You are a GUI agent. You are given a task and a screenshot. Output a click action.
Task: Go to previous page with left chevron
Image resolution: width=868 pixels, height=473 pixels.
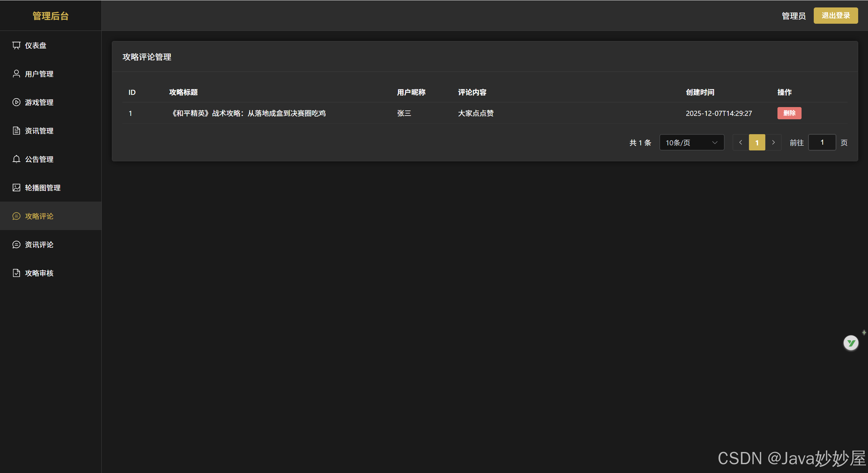(x=741, y=143)
